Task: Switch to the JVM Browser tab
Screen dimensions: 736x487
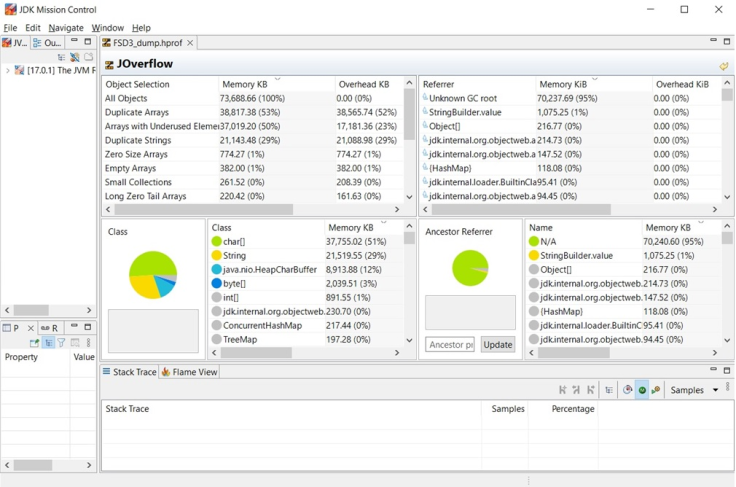Action: coord(15,43)
